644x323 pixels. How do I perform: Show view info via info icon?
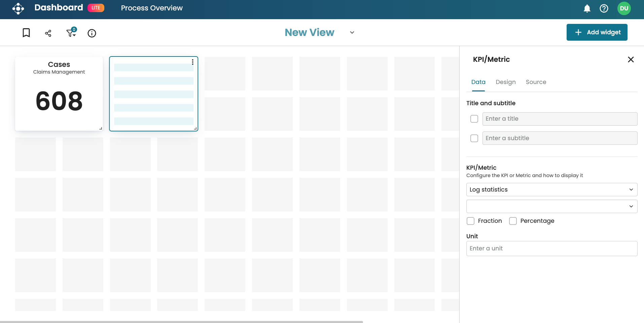pyautogui.click(x=92, y=33)
